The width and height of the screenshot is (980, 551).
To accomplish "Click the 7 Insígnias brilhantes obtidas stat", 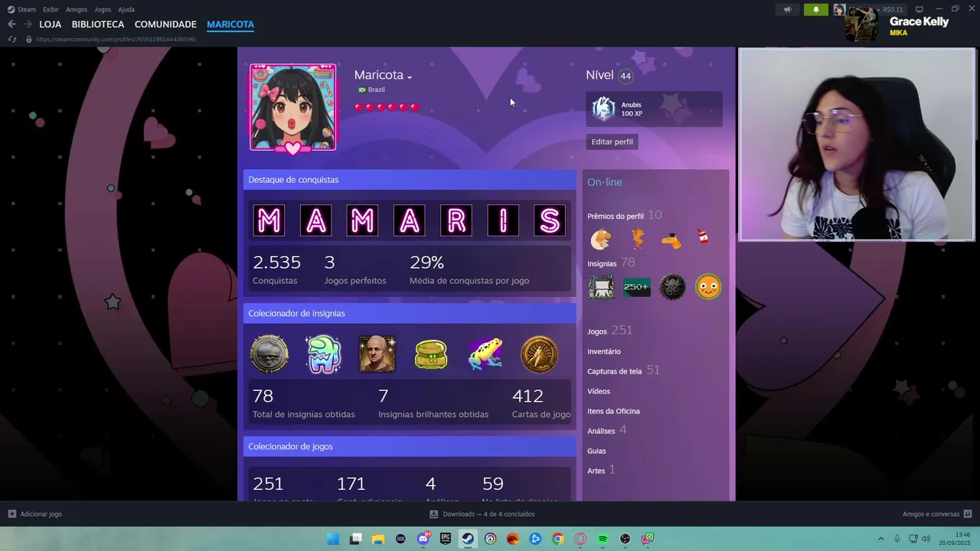I will [x=433, y=403].
